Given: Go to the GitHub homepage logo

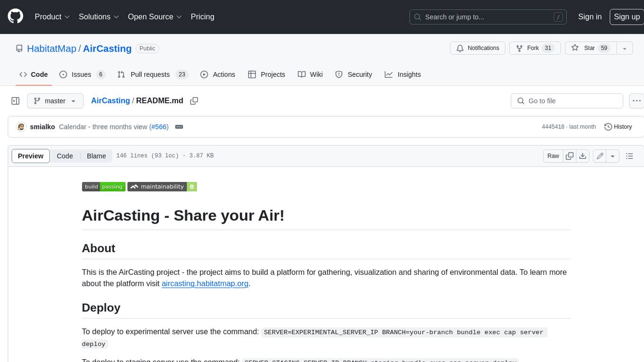Looking at the screenshot, I should click(15, 17).
